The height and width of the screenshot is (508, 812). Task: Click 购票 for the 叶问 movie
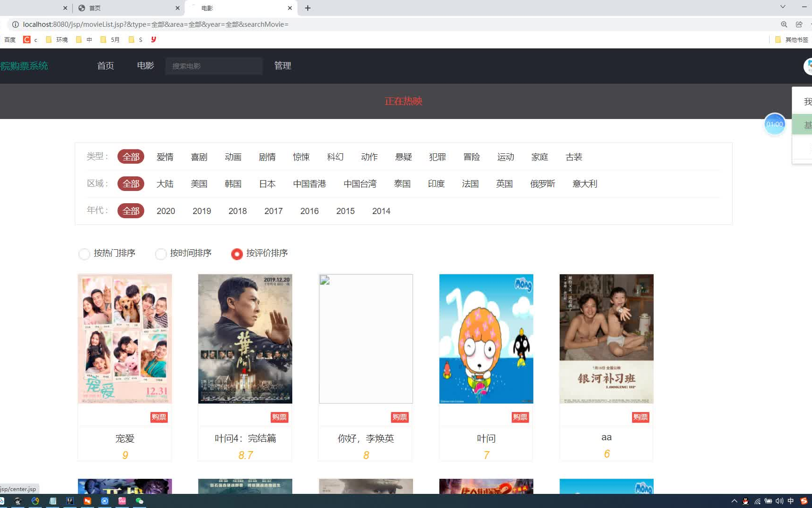pos(520,417)
